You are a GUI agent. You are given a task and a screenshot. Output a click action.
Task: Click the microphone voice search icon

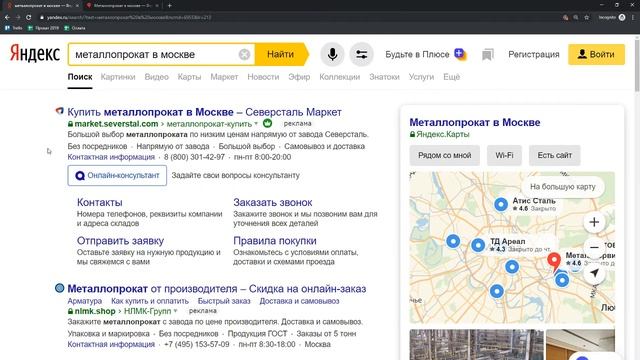tap(332, 54)
